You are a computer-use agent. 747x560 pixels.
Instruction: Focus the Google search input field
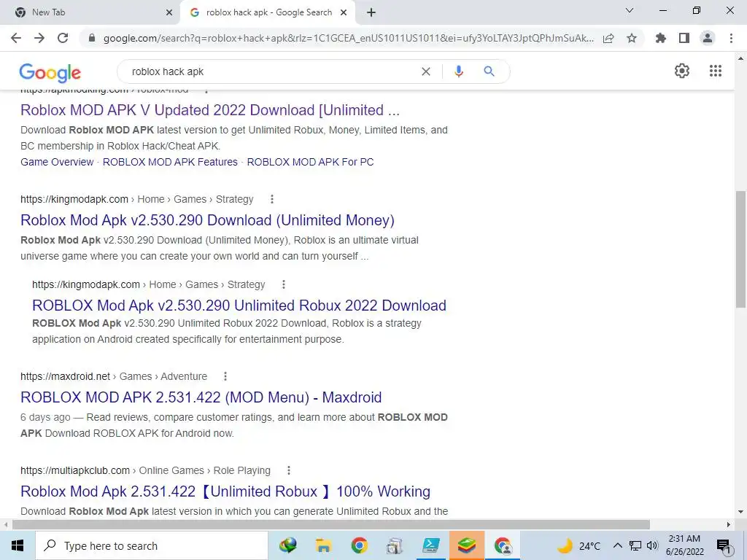tap(271, 71)
